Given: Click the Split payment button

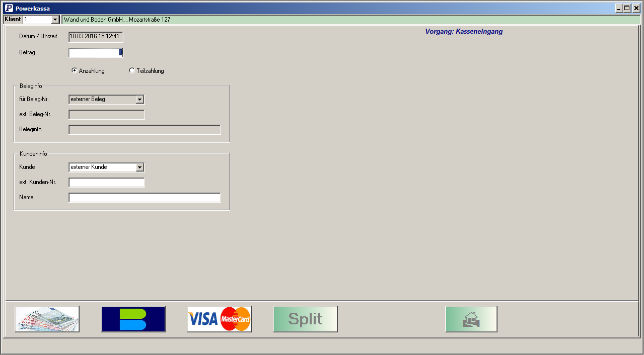Looking at the screenshot, I should (x=305, y=319).
